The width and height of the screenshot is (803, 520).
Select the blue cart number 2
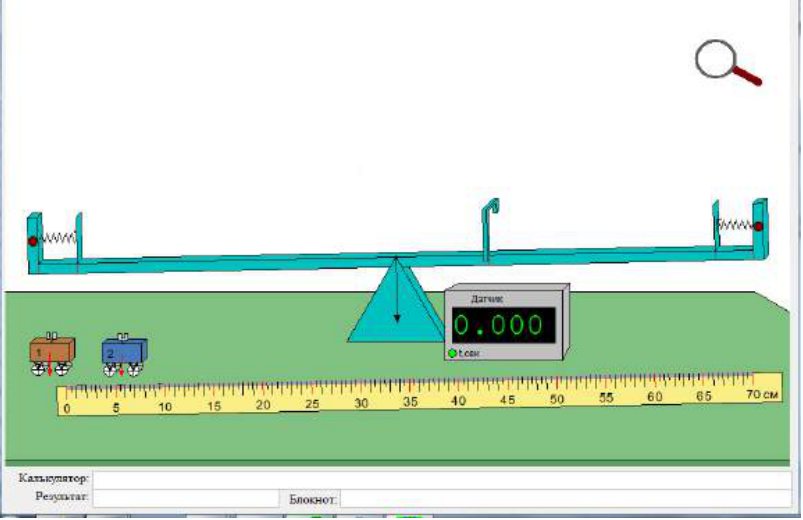[124, 355]
